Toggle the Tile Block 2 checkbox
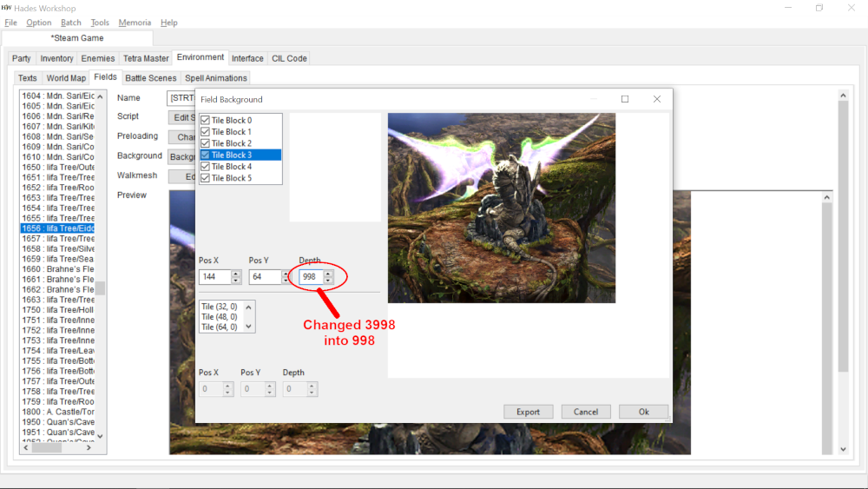Viewport: 868px width, 489px height. click(206, 143)
